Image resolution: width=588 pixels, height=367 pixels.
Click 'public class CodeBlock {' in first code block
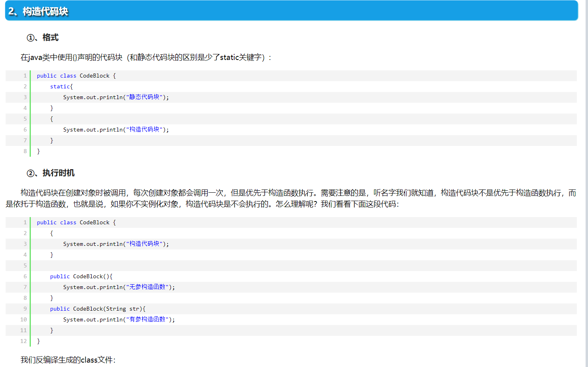pyautogui.click(x=76, y=76)
